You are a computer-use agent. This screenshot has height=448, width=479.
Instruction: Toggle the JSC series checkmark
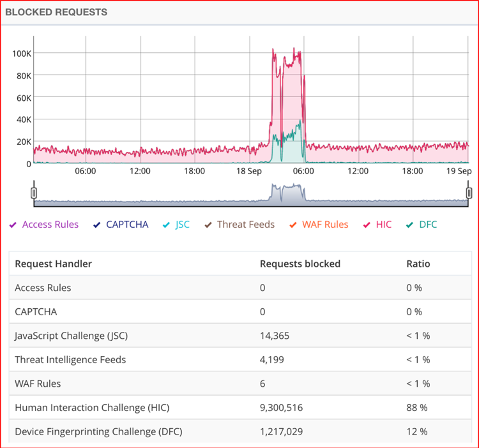[x=166, y=225]
